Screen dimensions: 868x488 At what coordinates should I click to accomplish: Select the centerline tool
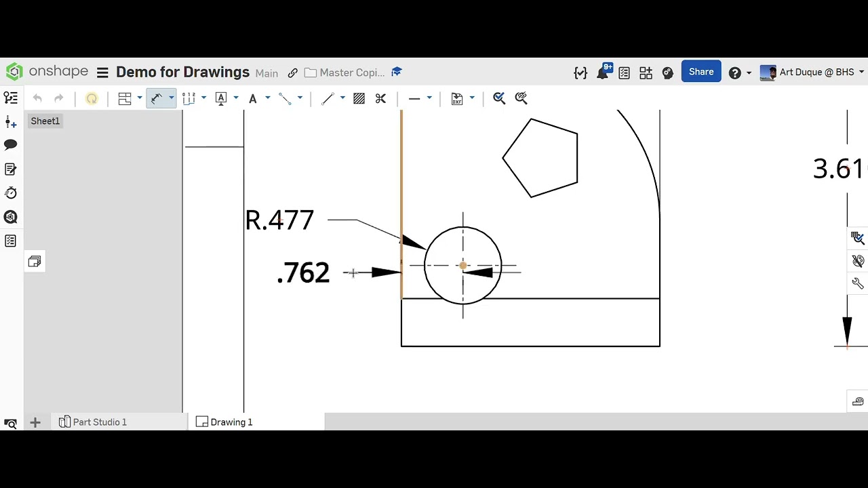pos(285,98)
